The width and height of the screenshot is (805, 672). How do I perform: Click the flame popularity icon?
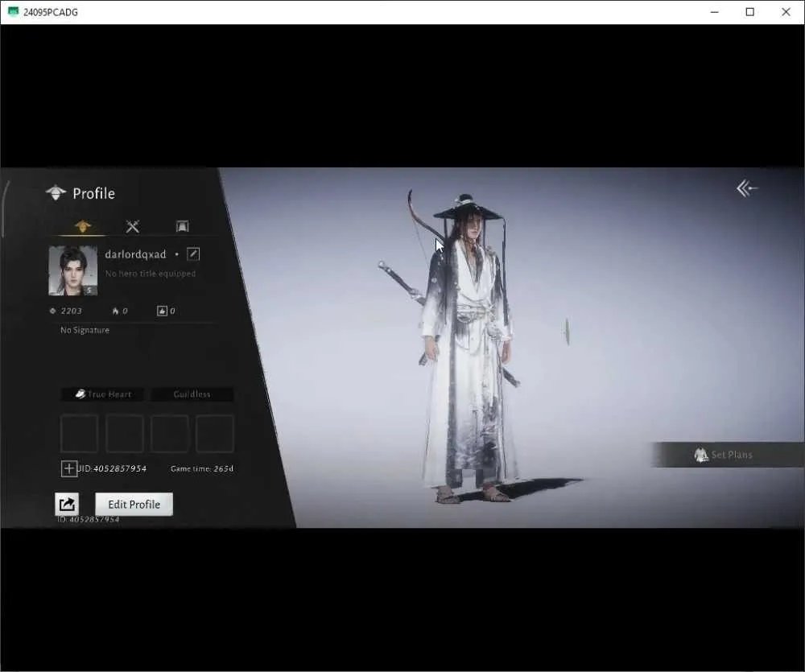[115, 311]
